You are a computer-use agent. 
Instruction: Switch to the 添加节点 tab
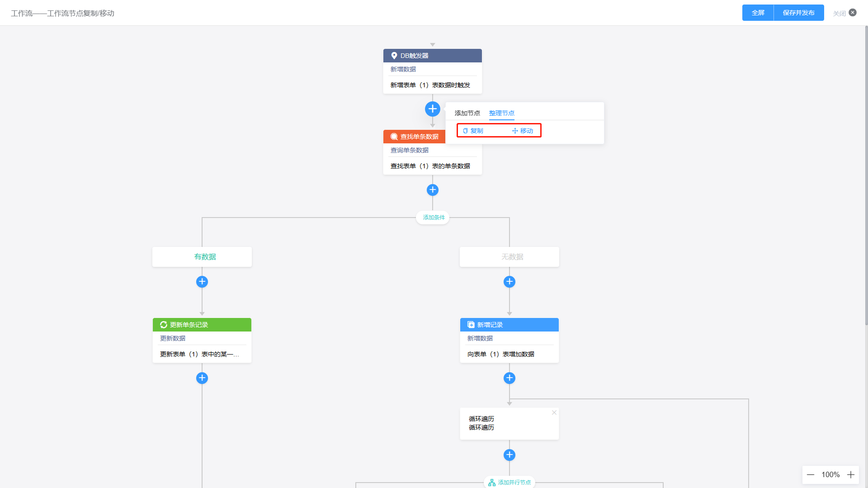point(467,113)
